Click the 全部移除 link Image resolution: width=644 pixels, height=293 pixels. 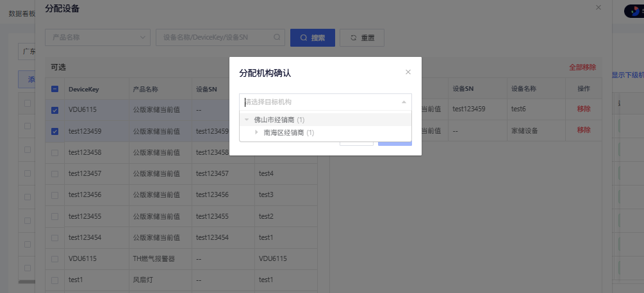click(x=582, y=67)
